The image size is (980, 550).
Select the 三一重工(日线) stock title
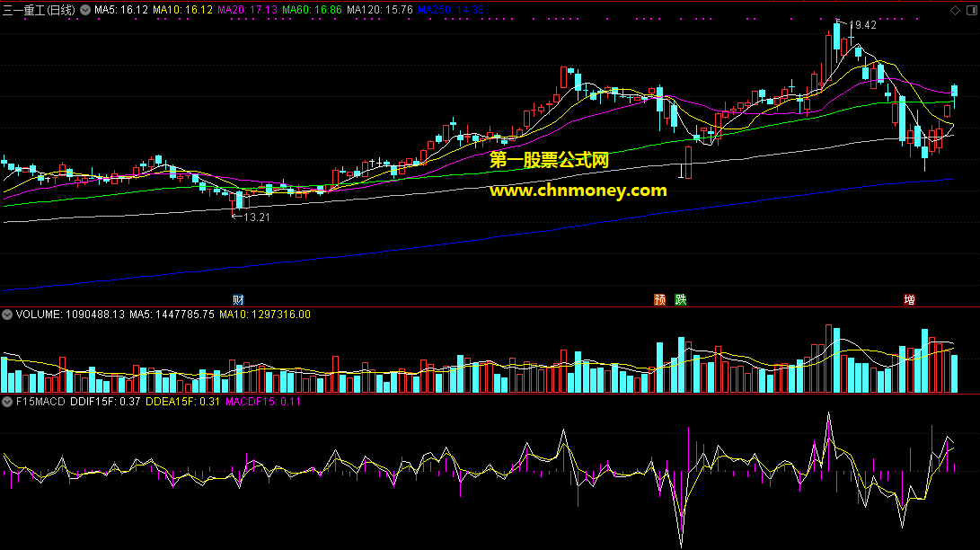click(x=39, y=10)
